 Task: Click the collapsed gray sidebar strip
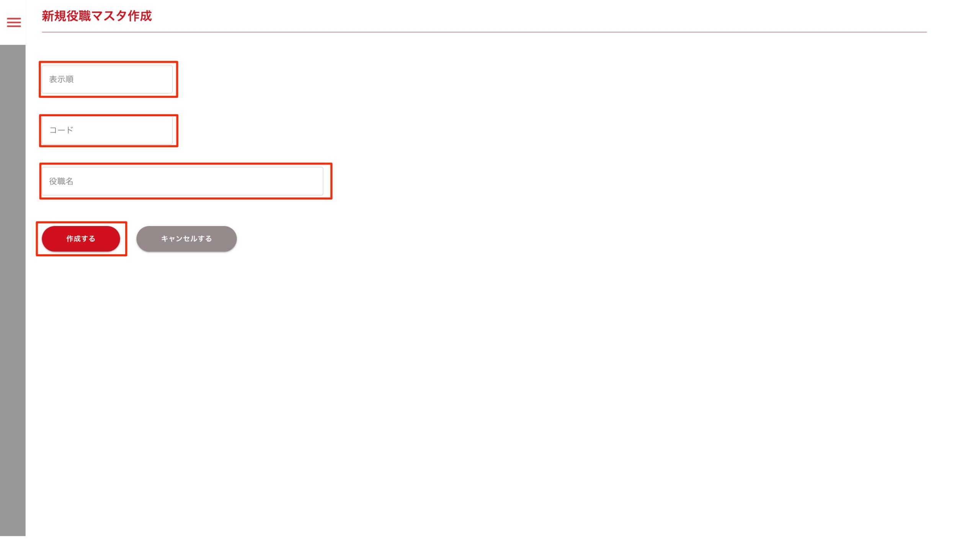click(13, 290)
